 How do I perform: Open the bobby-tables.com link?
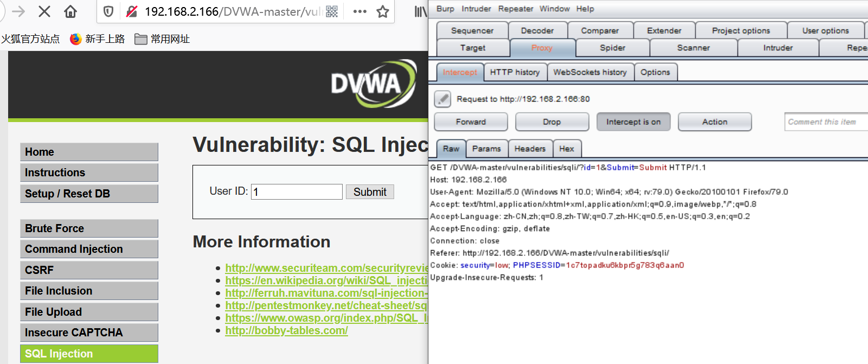286,330
